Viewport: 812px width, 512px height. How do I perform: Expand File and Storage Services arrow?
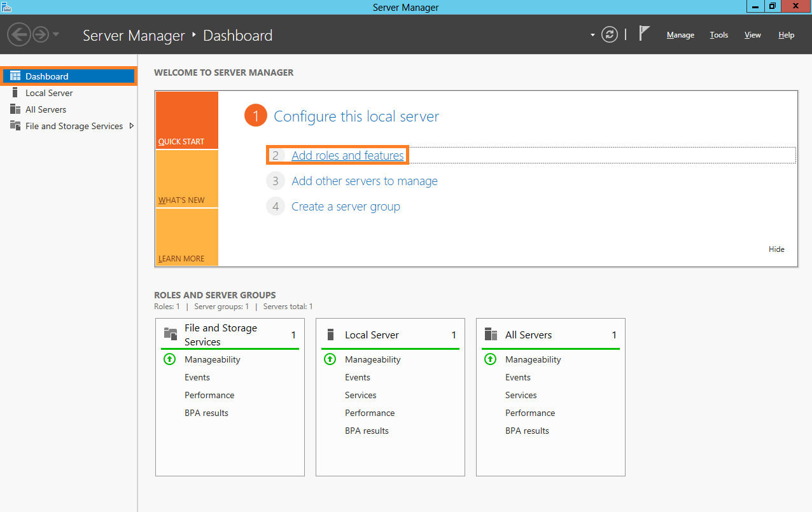click(132, 126)
